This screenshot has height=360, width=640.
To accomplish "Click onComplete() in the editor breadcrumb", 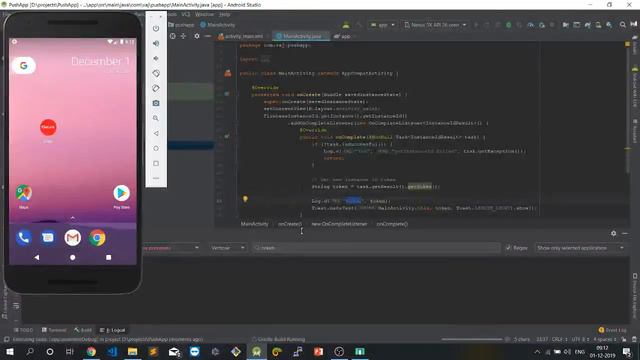I will (x=392, y=224).
